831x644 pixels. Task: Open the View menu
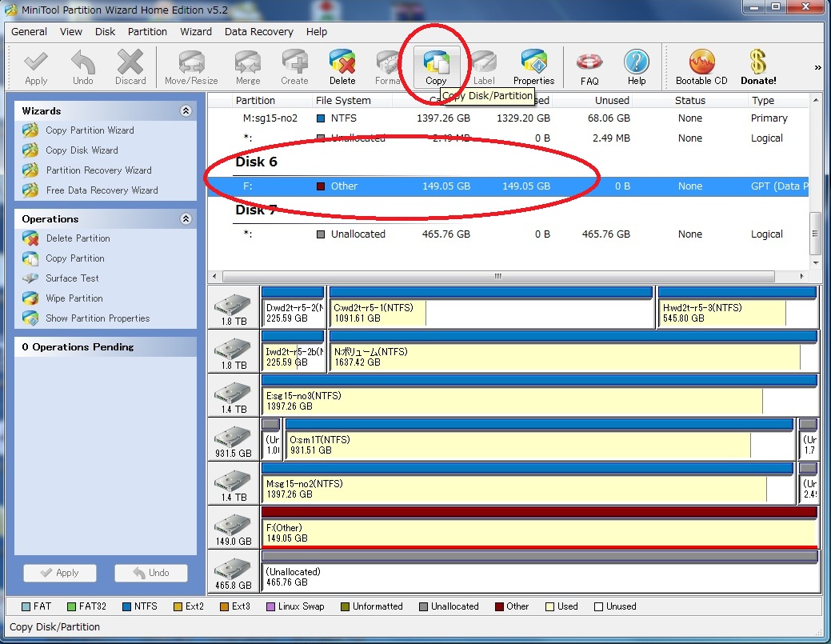coord(71,32)
